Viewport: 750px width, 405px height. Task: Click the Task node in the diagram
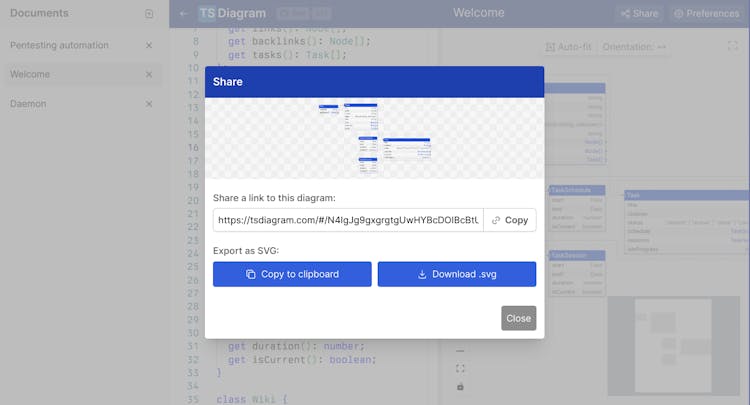tap(687, 222)
